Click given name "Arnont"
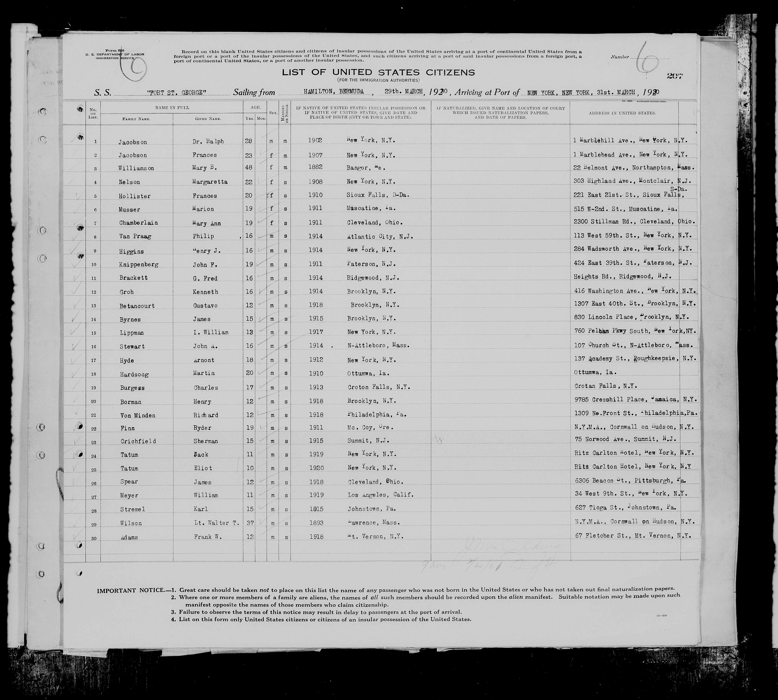 (x=204, y=360)
